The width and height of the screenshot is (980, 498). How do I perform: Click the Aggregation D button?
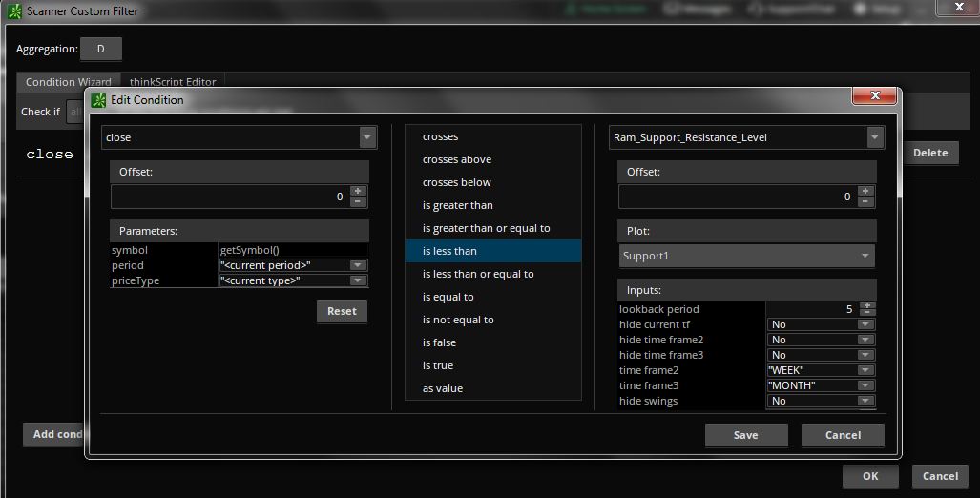[100, 49]
